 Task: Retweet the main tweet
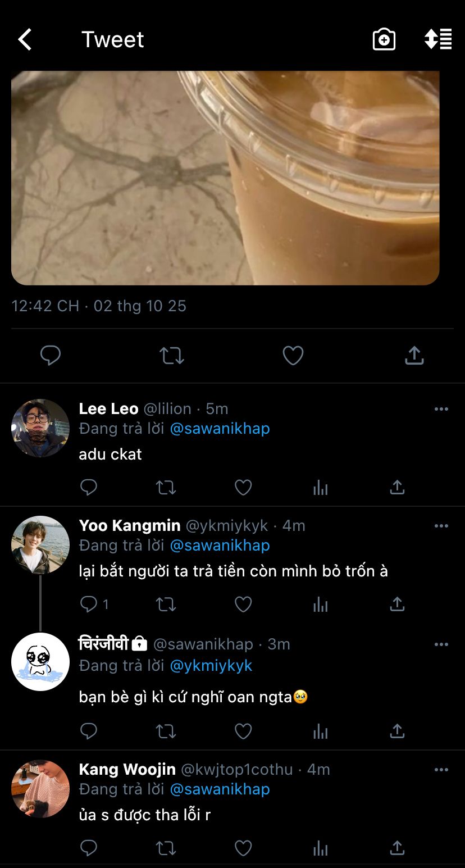tap(172, 355)
